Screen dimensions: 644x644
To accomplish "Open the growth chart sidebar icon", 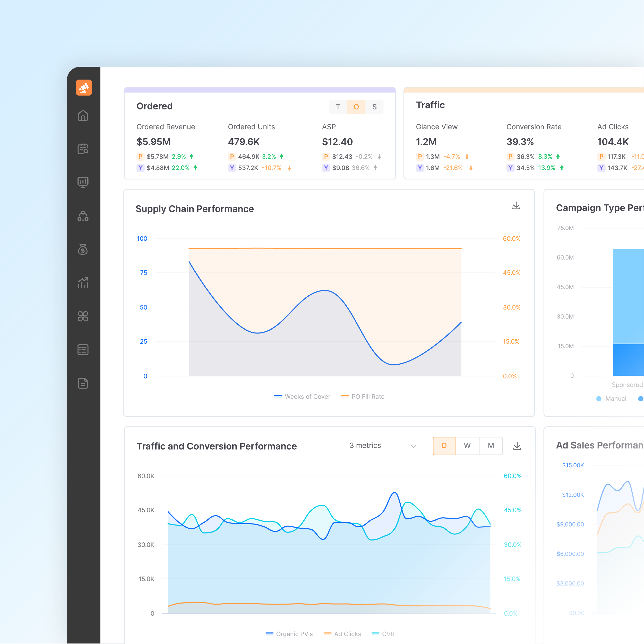I will pyautogui.click(x=83, y=283).
